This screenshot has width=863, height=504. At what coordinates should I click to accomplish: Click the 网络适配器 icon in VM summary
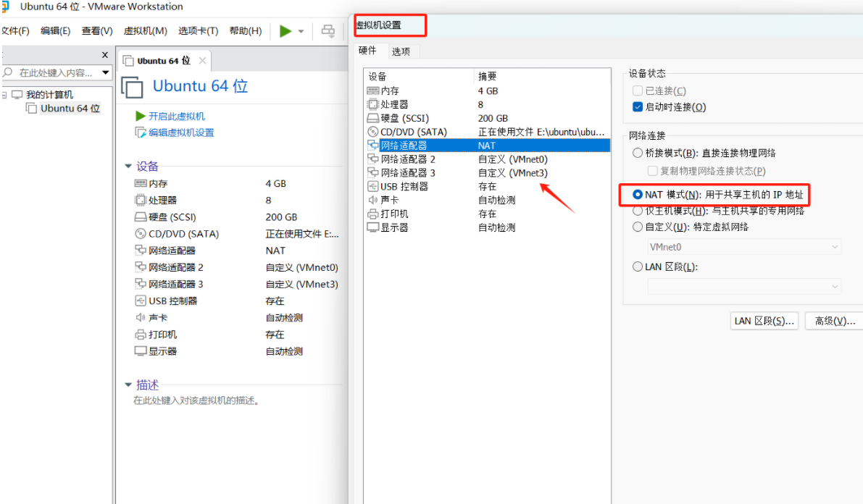click(141, 251)
